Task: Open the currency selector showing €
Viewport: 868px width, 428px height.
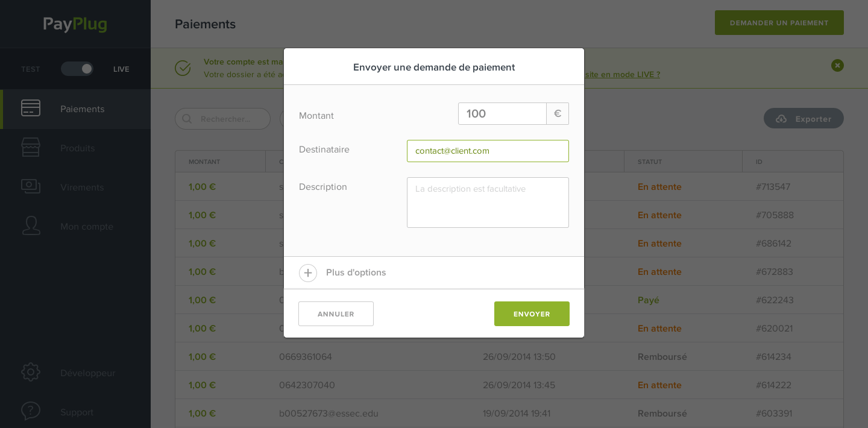Action: pyautogui.click(x=557, y=113)
